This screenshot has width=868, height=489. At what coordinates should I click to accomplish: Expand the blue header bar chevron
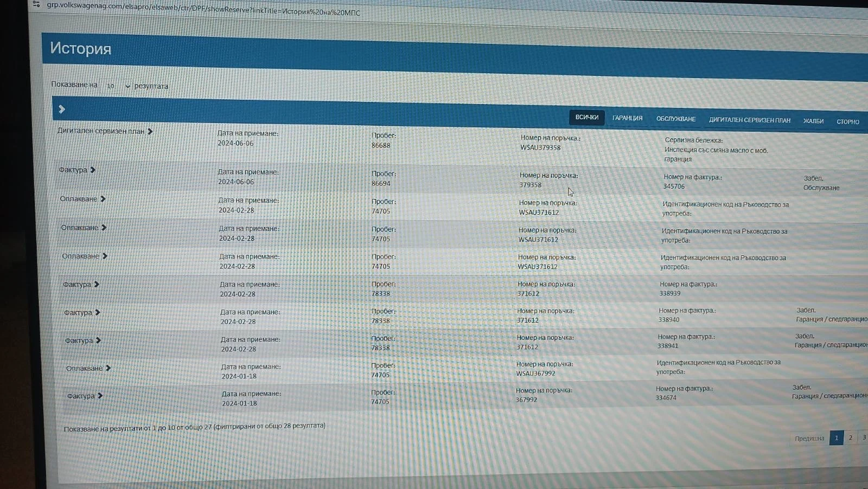point(62,109)
